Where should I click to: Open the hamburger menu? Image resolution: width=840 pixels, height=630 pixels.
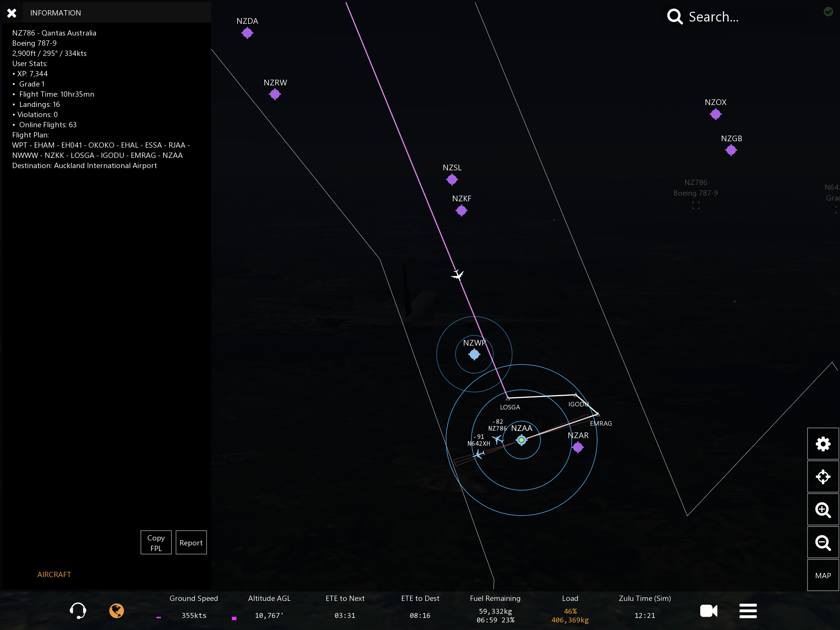(748, 611)
